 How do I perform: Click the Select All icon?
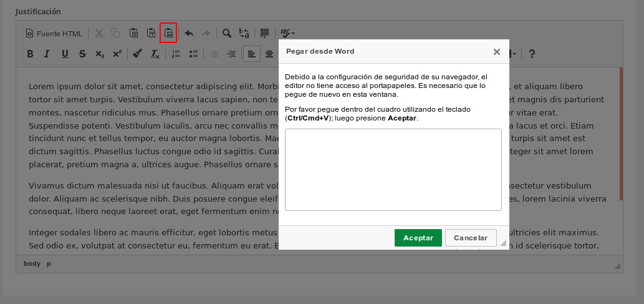coord(264,33)
